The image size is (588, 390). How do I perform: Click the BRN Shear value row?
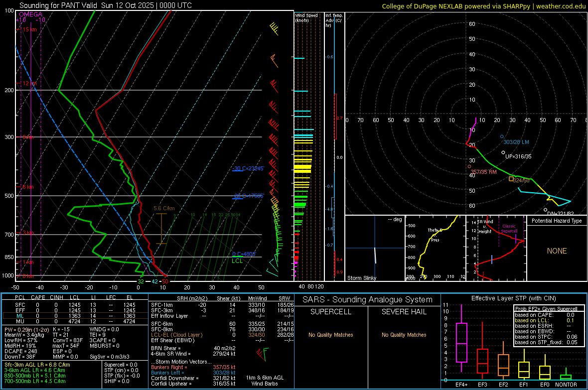(193, 348)
